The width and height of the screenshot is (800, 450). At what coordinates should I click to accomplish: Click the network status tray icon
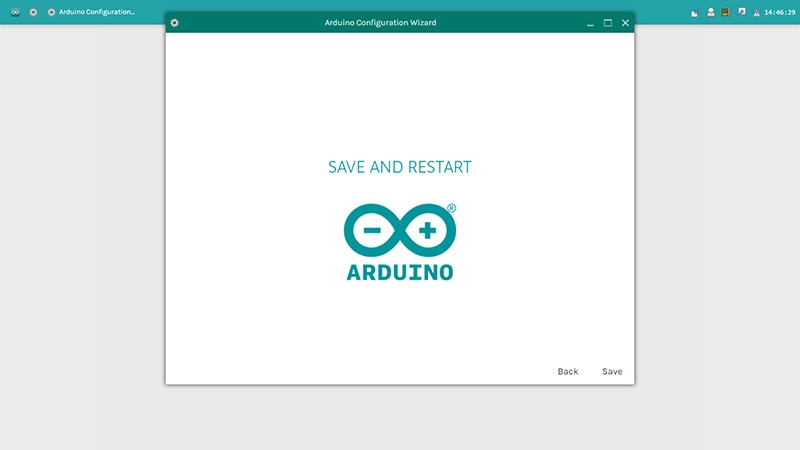[x=695, y=12]
